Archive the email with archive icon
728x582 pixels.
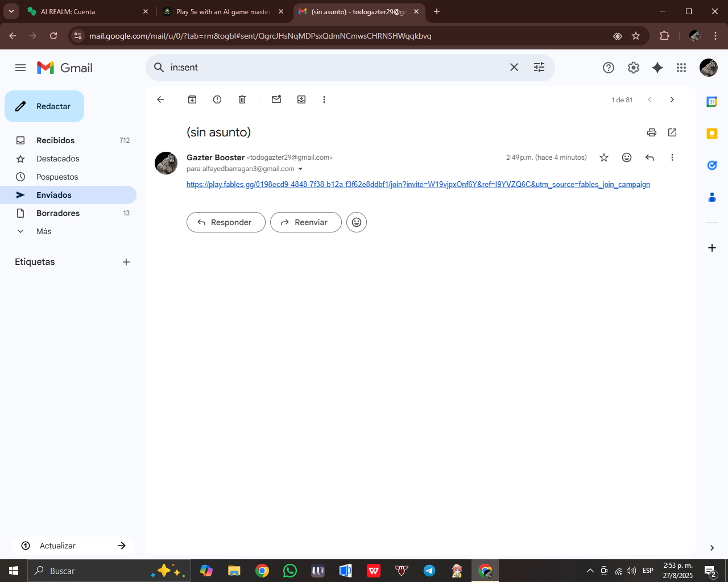(192, 99)
